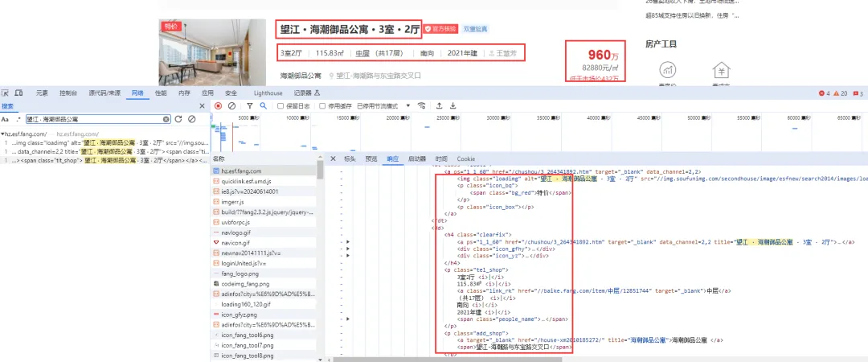Viewport: 868px width, 362px height.
Task: Clear the search input text
Action: (166, 119)
